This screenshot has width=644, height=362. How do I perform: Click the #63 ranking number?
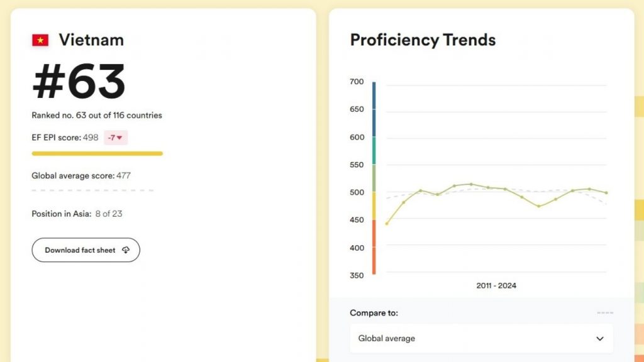[x=79, y=82]
